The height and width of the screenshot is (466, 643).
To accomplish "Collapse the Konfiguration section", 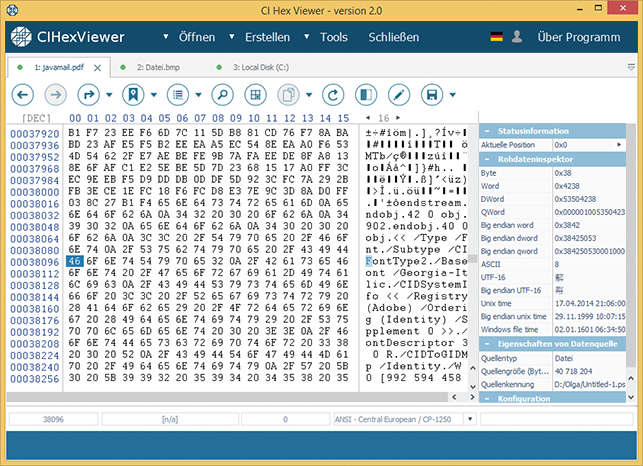I will (x=487, y=398).
